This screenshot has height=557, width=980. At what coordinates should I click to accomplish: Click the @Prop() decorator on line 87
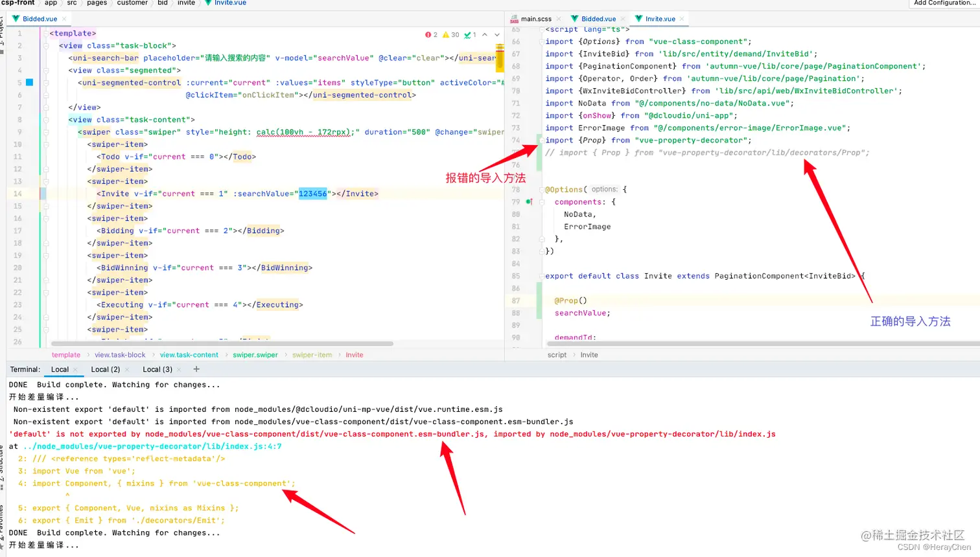pyautogui.click(x=570, y=301)
